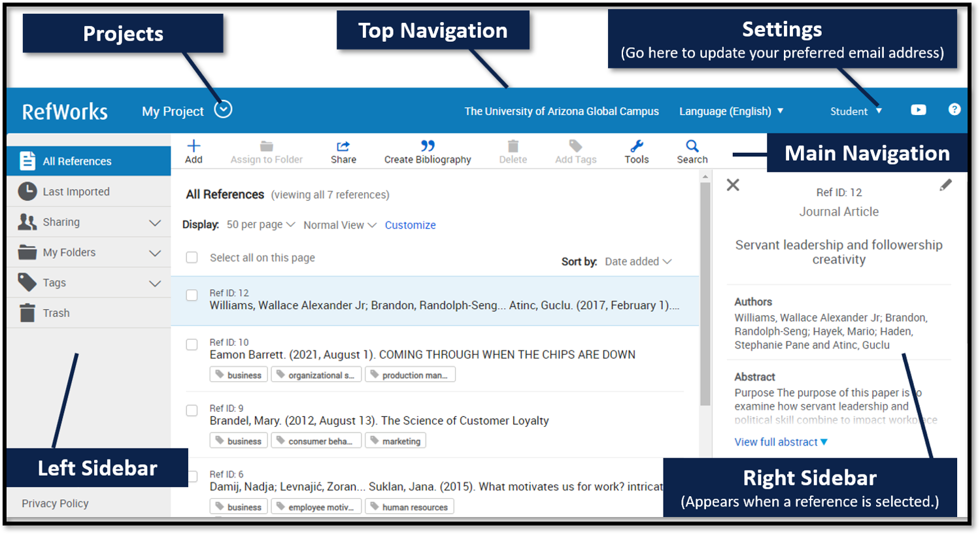Click the Add Tags icon

point(575,146)
